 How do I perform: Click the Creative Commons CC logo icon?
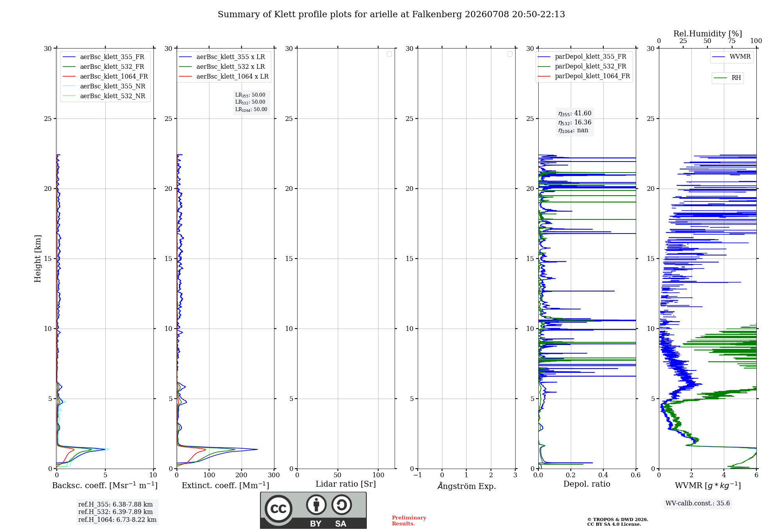(278, 509)
